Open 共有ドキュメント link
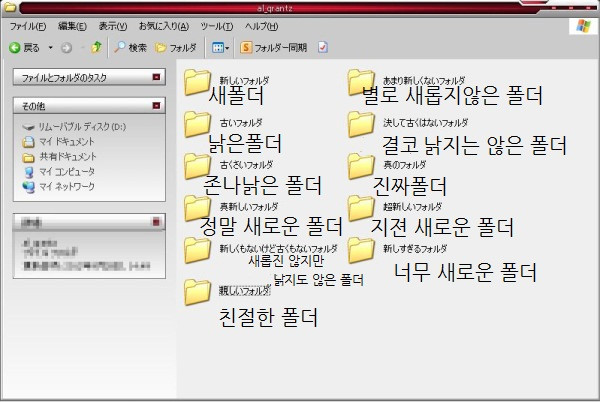This screenshot has height=402, width=600. [68, 156]
